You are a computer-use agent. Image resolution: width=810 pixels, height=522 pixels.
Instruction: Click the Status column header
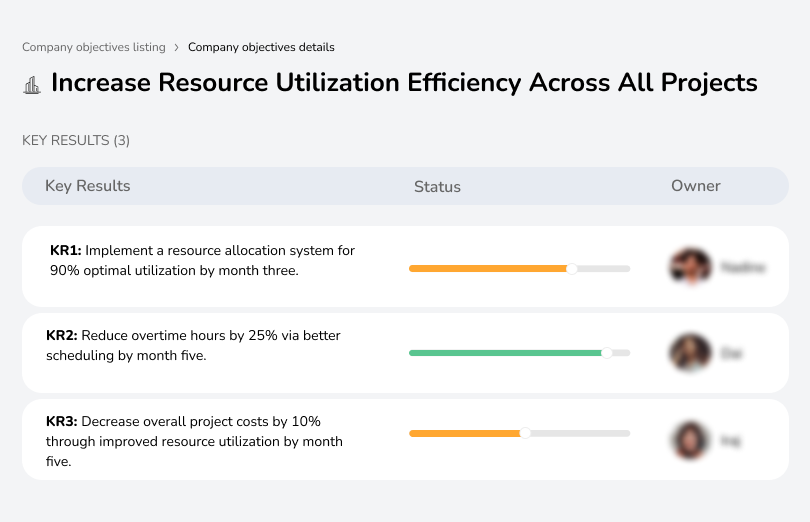(437, 187)
